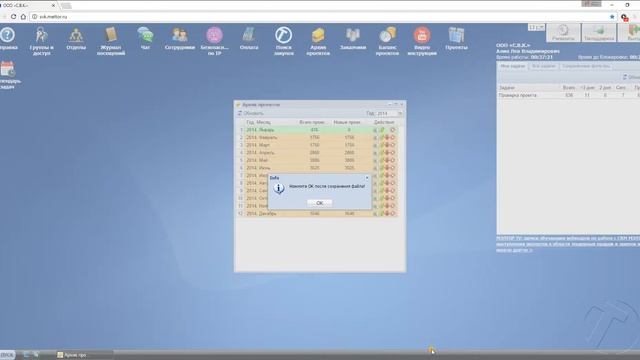The image size is (640, 360).
Task: Open the Справка help icon
Action: click(x=8, y=39)
